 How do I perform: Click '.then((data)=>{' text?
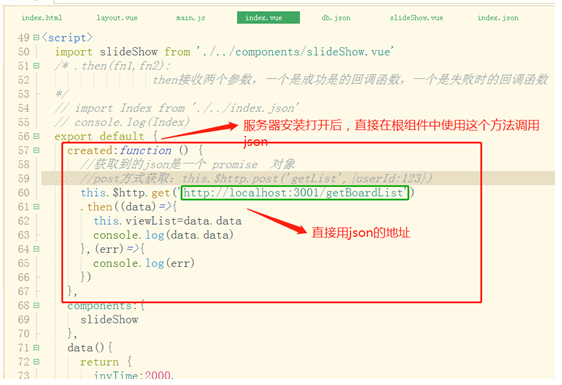click(128, 207)
